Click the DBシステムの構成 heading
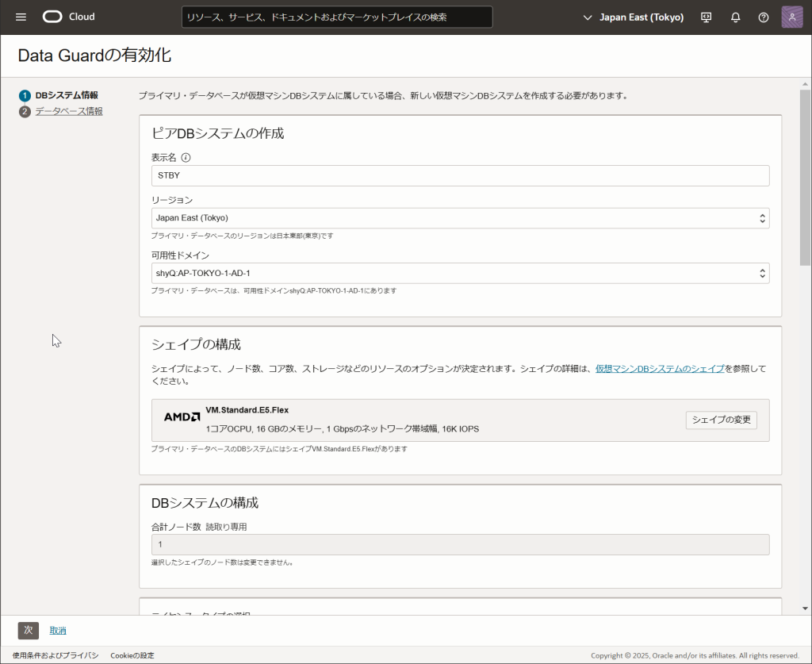 click(205, 503)
